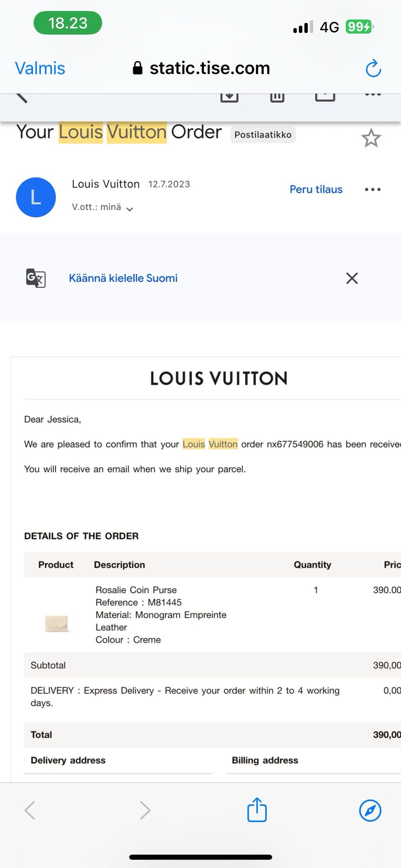Star this Louis Vuitton email
This screenshot has width=401, height=868.
click(x=371, y=138)
